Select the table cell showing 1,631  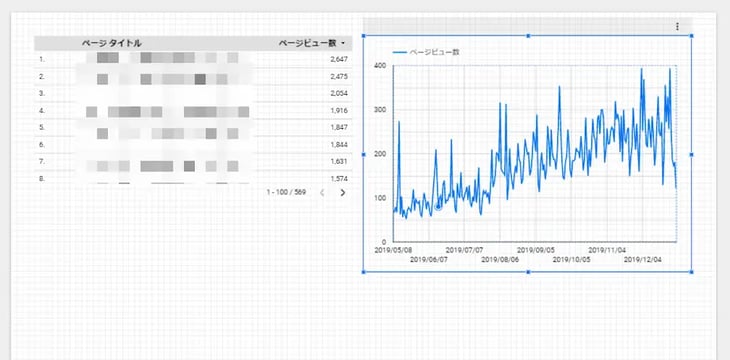(339, 162)
